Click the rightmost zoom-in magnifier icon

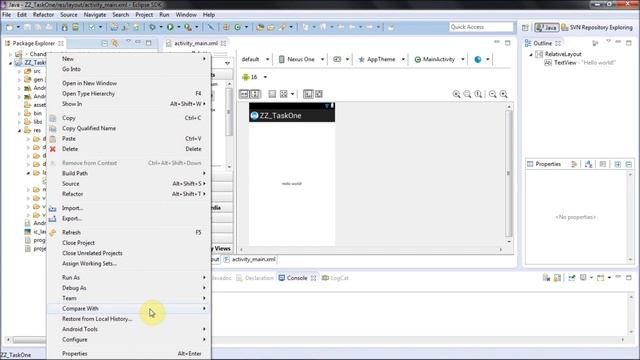point(504,94)
